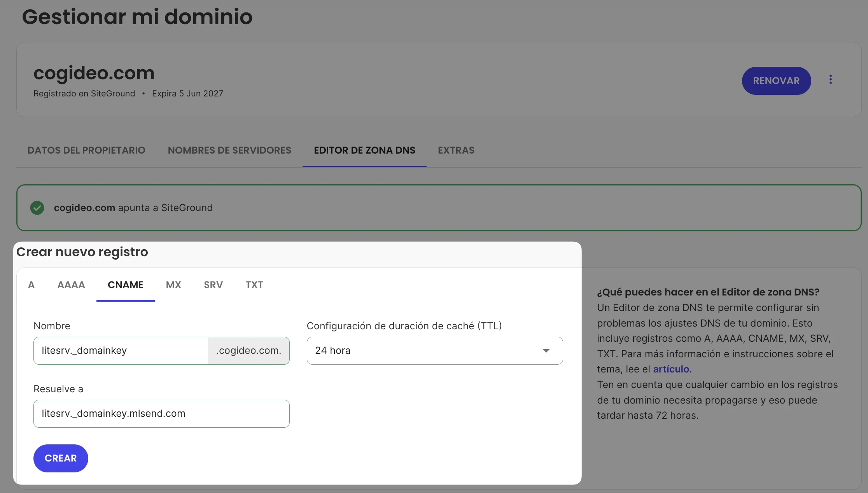Choose the AAAA record tab
Viewport: 868px width, 493px height.
pos(71,285)
